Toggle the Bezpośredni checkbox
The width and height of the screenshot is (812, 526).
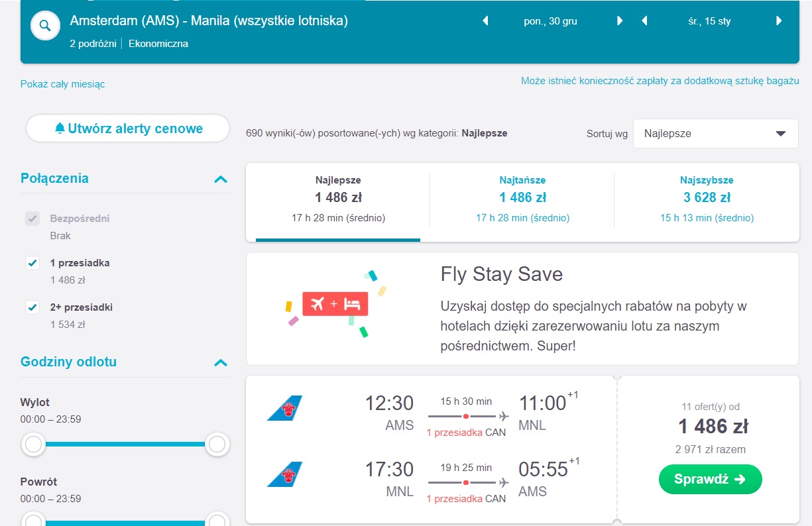[32, 219]
